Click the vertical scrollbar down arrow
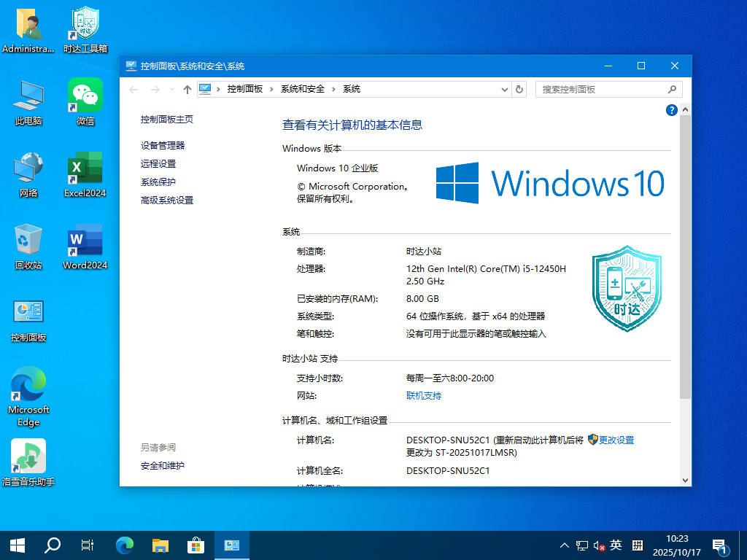Image resolution: width=747 pixels, height=560 pixels. coord(685,480)
